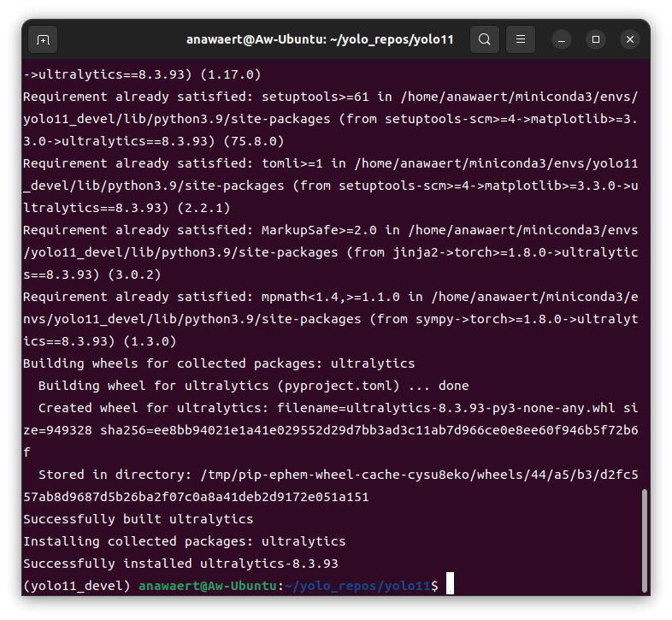
Task: Click 'Installing collected packages: ultralytics' line
Action: click(184, 541)
